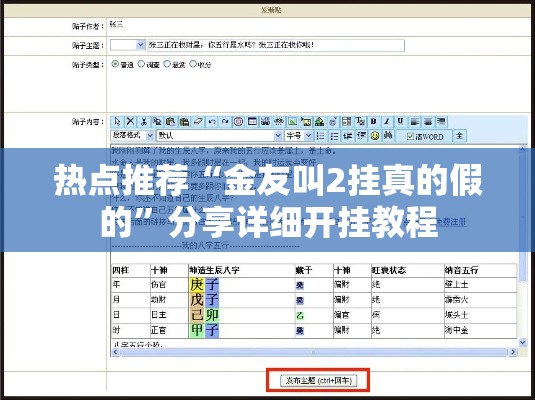Screen dimensions: 535x400
Task: Click the green house icon in toolbar
Action: tap(319, 122)
